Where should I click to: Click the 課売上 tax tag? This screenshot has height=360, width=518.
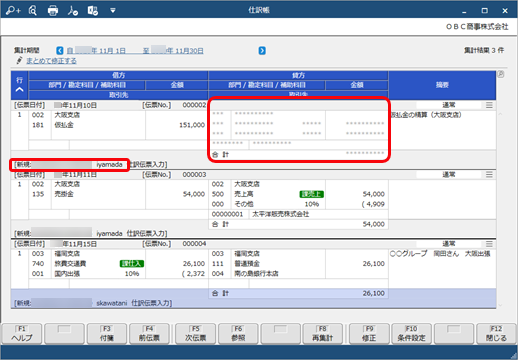tap(312, 194)
